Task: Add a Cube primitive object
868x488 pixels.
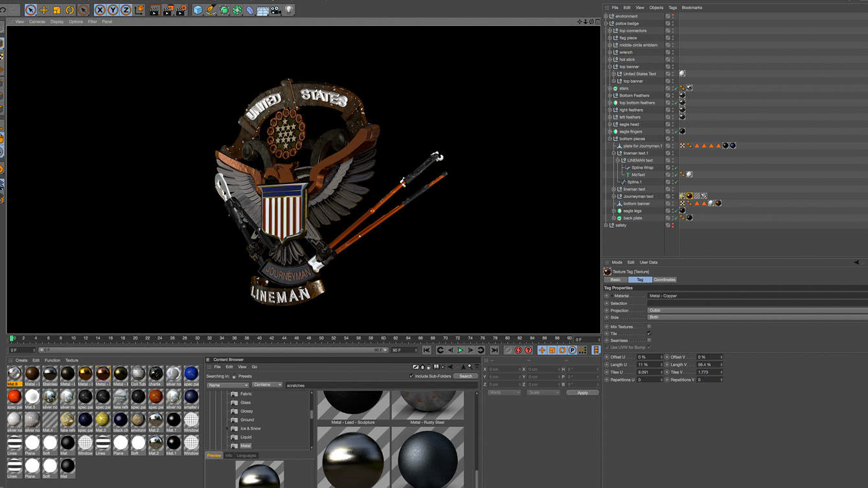Action: 198,10
